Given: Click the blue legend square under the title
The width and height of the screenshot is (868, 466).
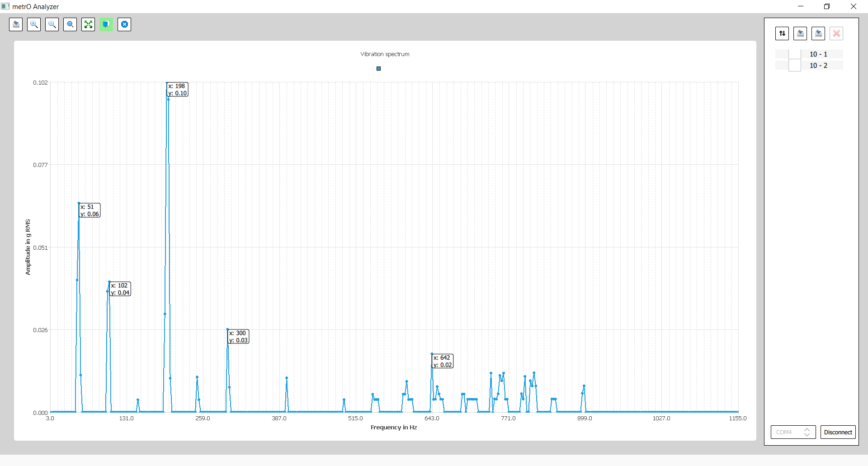Looking at the screenshot, I should (379, 69).
